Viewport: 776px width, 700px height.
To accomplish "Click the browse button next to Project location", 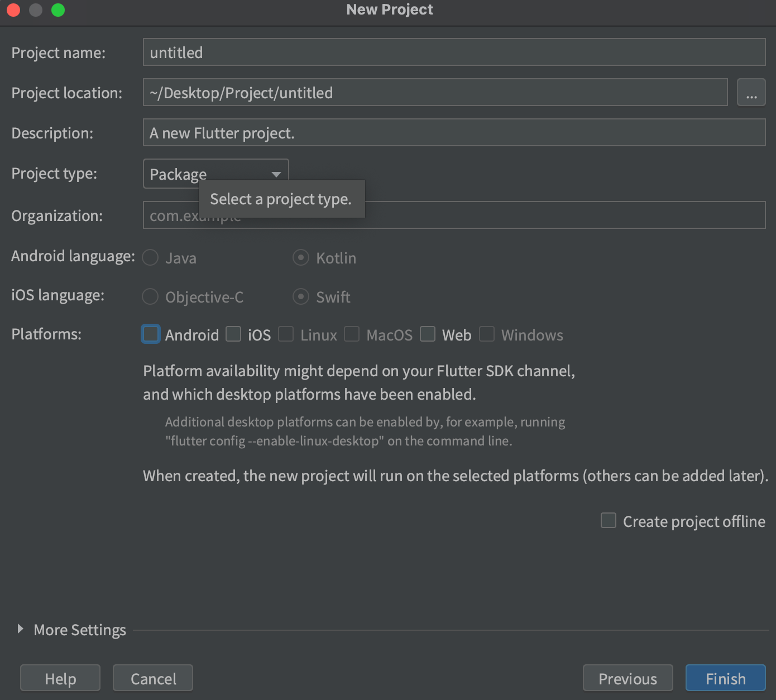I will pos(751,93).
